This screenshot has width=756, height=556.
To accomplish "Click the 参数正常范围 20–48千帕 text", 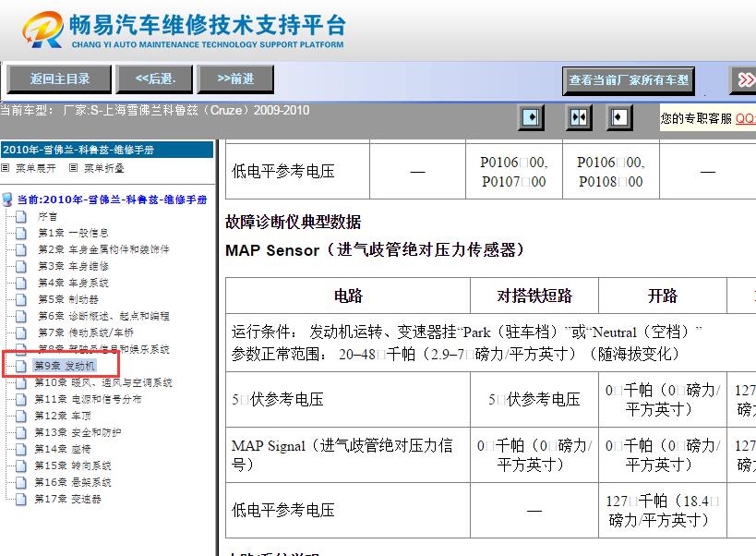I will click(x=455, y=355).
